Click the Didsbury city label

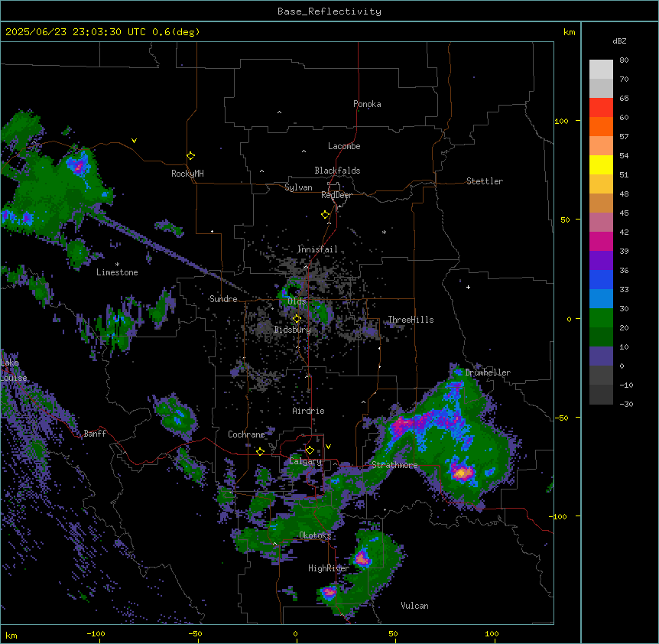click(293, 330)
